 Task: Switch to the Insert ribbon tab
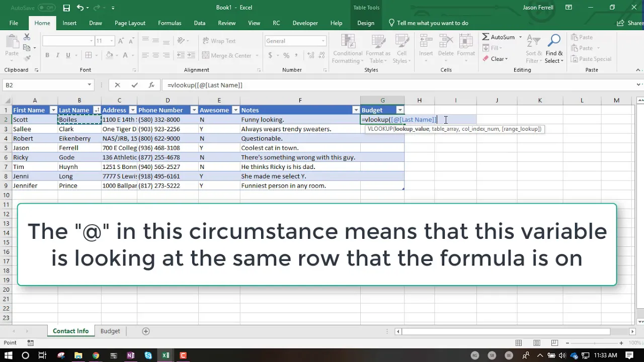click(69, 23)
